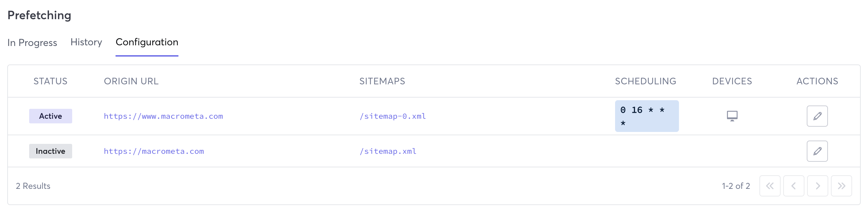Go to previous page chevron
The width and height of the screenshot is (868, 211).
click(794, 186)
